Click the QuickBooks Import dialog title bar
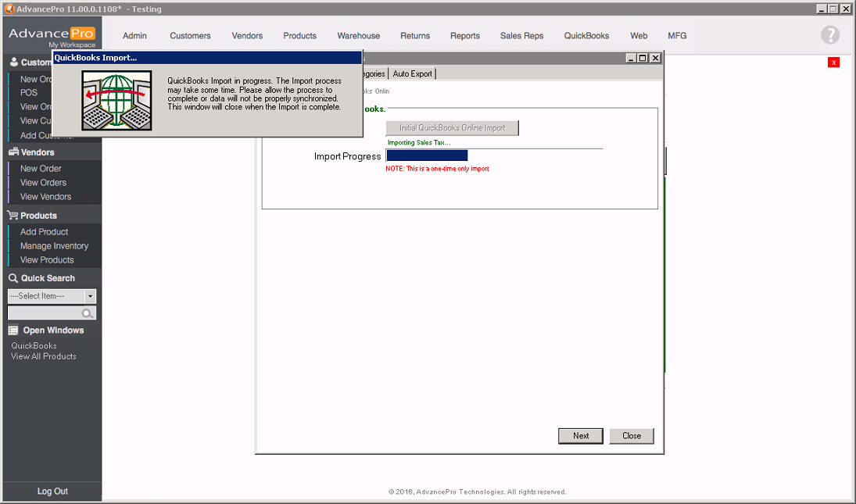856x504 pixels. click(207, 58)
